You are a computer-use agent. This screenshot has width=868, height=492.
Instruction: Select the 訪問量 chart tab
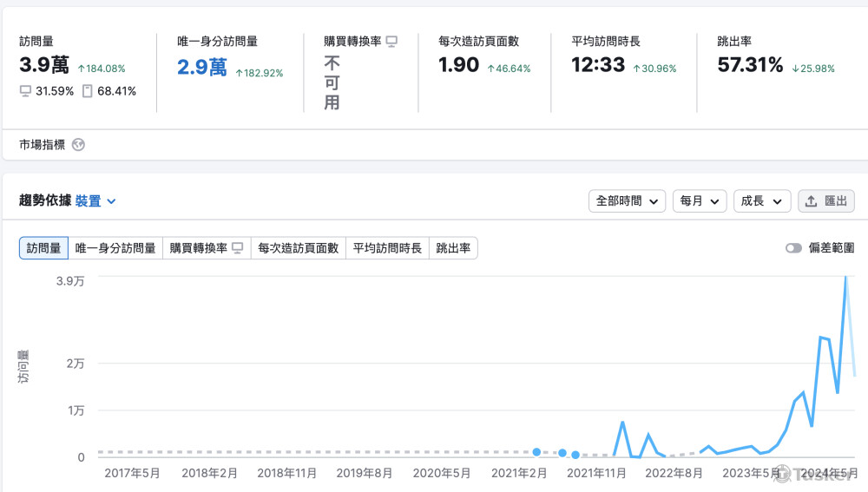point(43,248)
